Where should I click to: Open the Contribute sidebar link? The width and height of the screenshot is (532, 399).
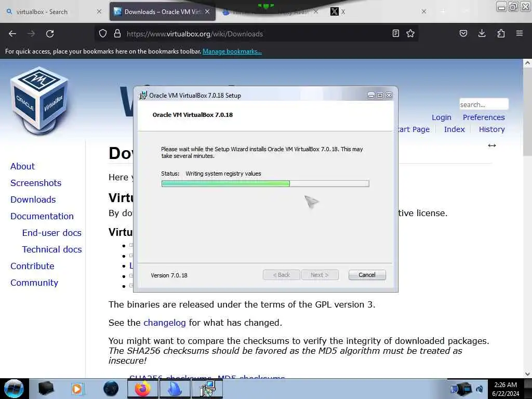(32, 266)
